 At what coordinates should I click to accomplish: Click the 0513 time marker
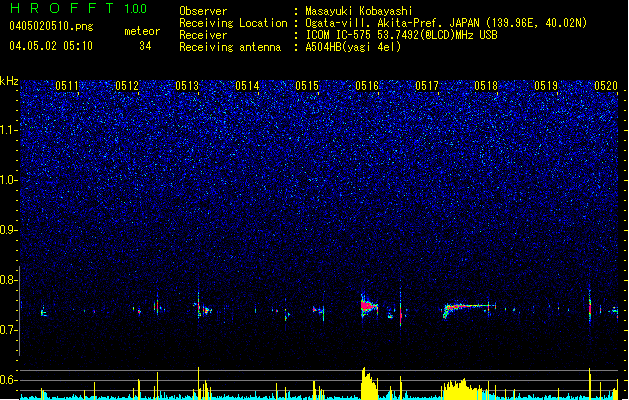pos(187,86)
